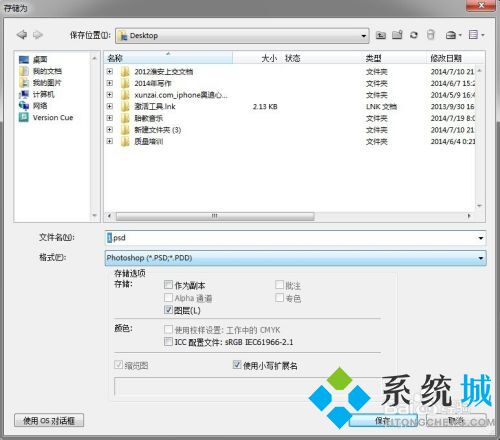This screenshot has height=440, width=500.
Task: Uncheck 使用小写扩展名 checkbox
Action: tap(237, 365)
